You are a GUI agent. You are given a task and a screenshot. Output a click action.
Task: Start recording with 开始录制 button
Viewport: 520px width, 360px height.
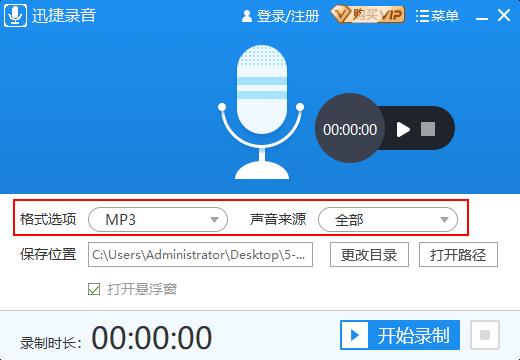click(x=400, y=335)
